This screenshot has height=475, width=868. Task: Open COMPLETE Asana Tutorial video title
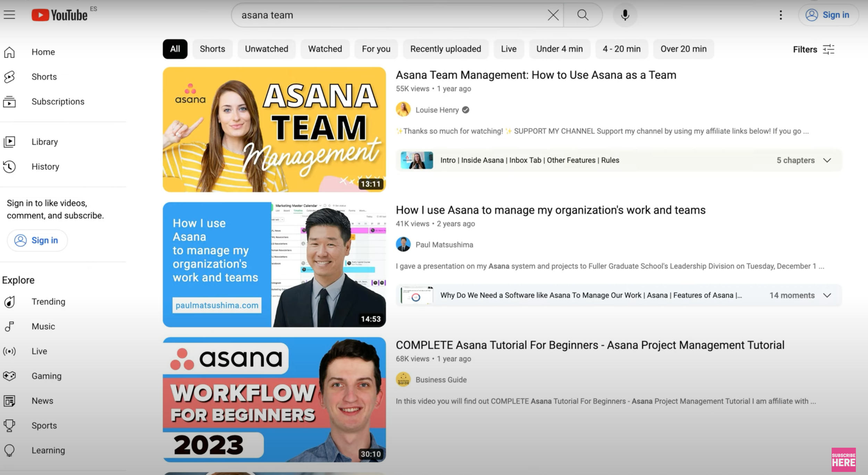(590, 345)
